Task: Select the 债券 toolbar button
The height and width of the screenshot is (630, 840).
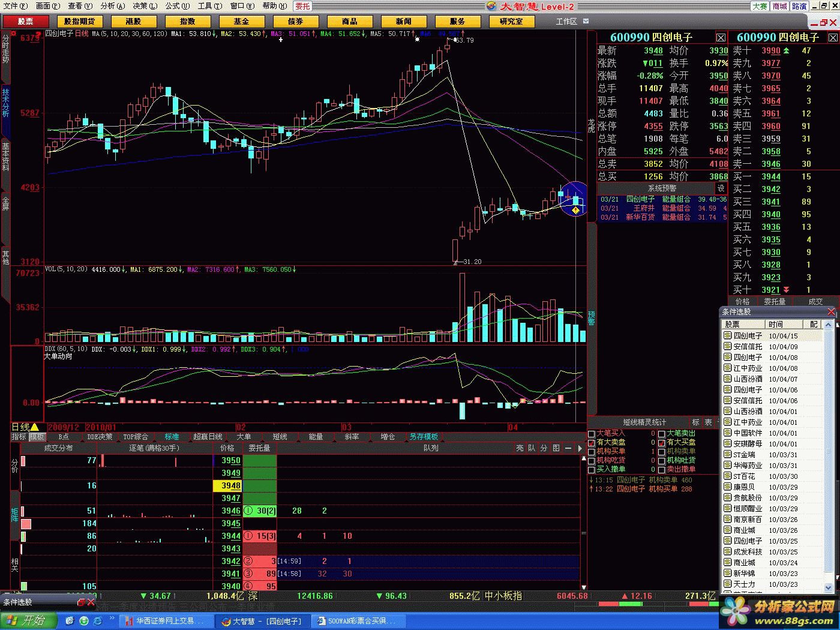Action: (x=295, y=21)
